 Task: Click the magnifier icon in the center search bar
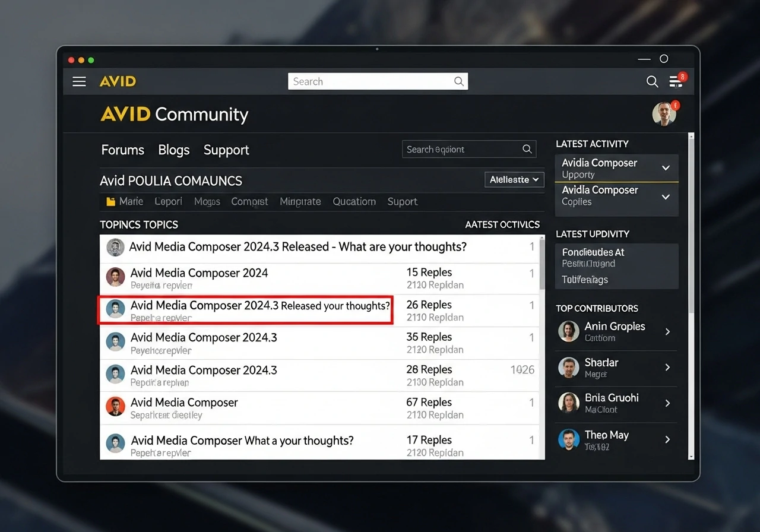point(458,81)
